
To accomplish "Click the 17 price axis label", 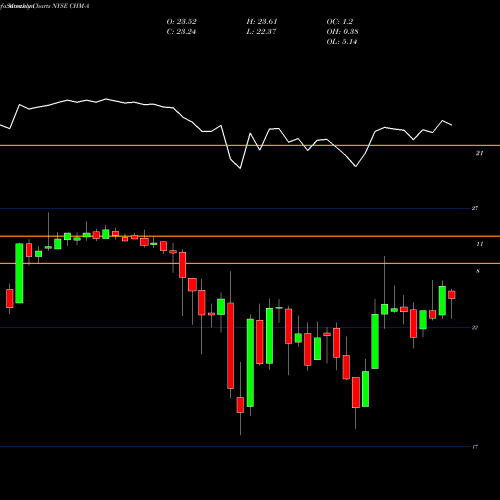I will pos(475,447).
